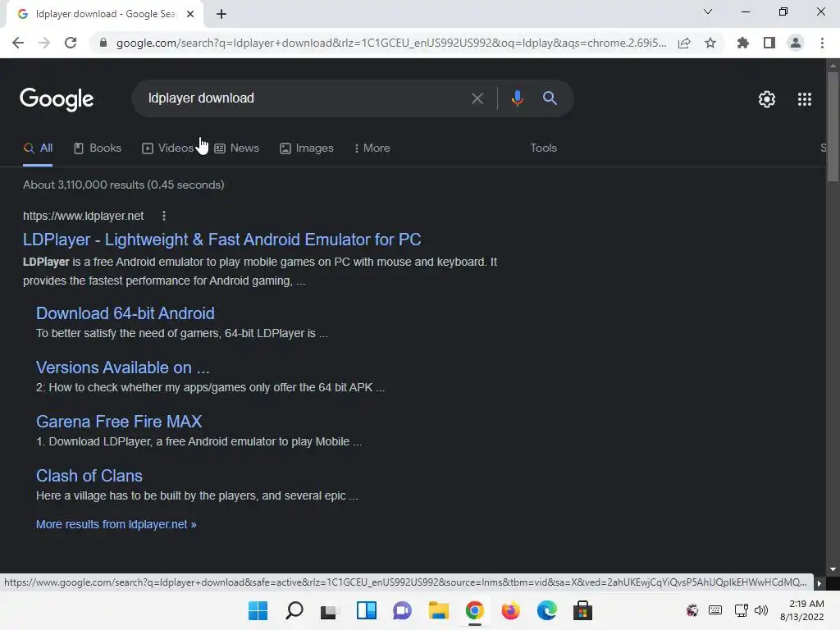The image size is (840, 630).
Task: Open the Widgets panel on taskbar
Action: (x=367, y=610)
